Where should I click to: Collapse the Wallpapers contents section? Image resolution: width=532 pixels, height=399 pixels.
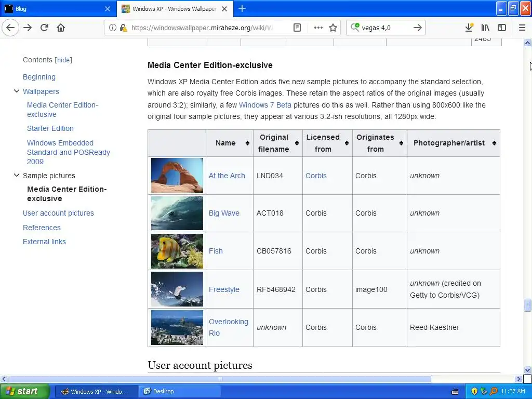(16, 91)
